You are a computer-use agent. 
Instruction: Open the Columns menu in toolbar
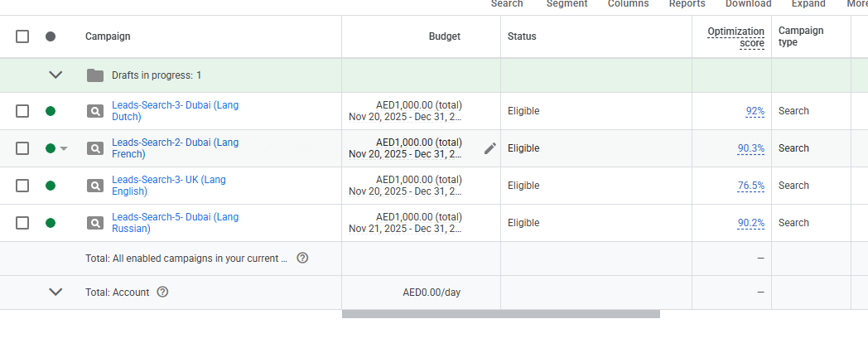(x=628, y=4)
